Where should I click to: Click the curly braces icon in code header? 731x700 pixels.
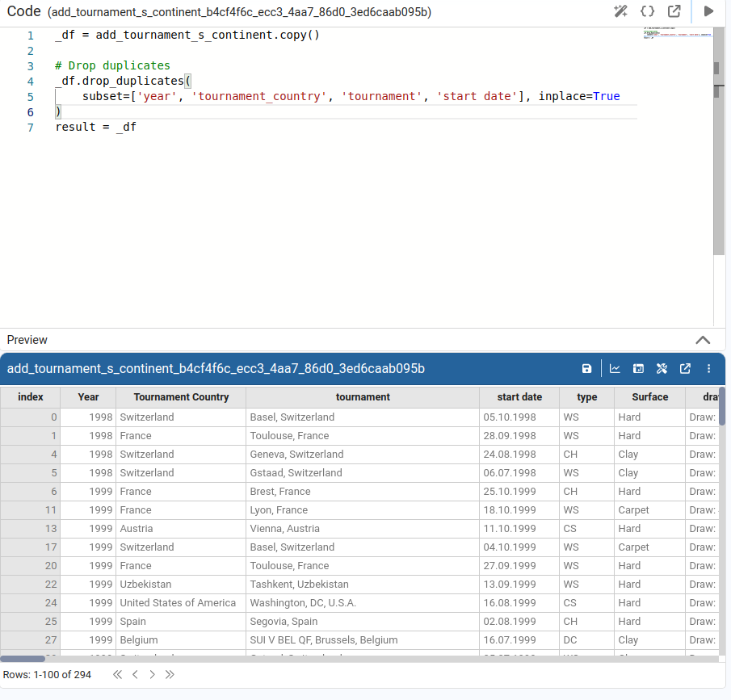[647, 11]
